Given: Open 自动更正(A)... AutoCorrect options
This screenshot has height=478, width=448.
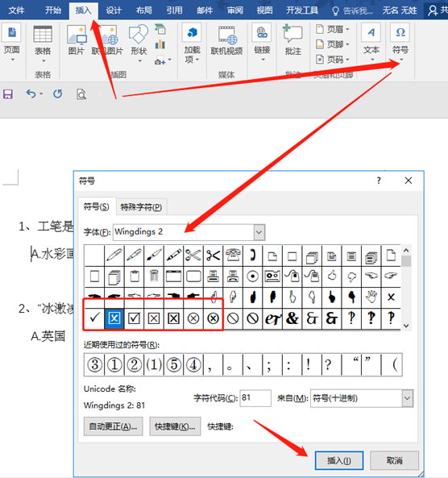Looking at the screenshot, I should click(x=113, y=426).
